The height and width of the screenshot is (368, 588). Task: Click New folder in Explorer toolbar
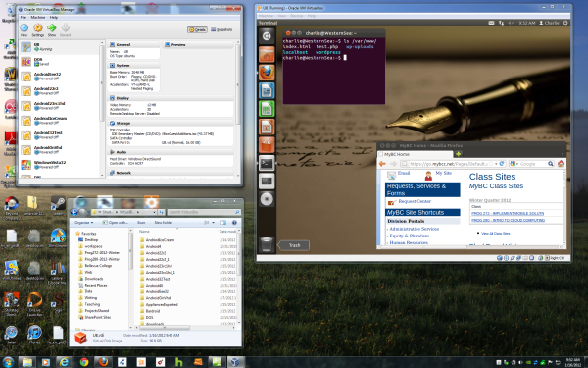[164, 223]
